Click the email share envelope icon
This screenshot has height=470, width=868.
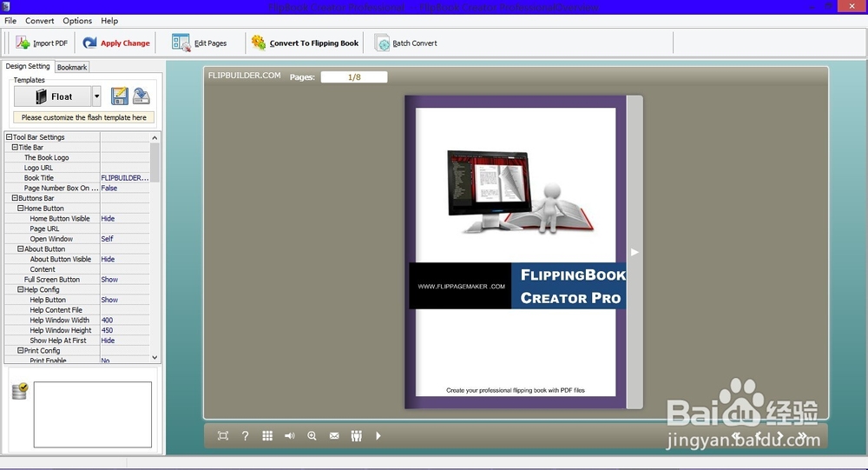[x=334, y=435]
